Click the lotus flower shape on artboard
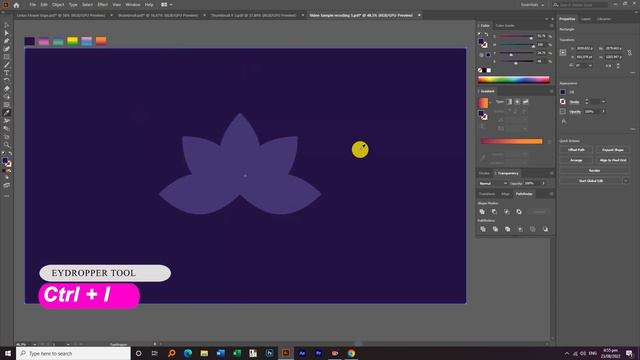 click(x=240, y=164)
